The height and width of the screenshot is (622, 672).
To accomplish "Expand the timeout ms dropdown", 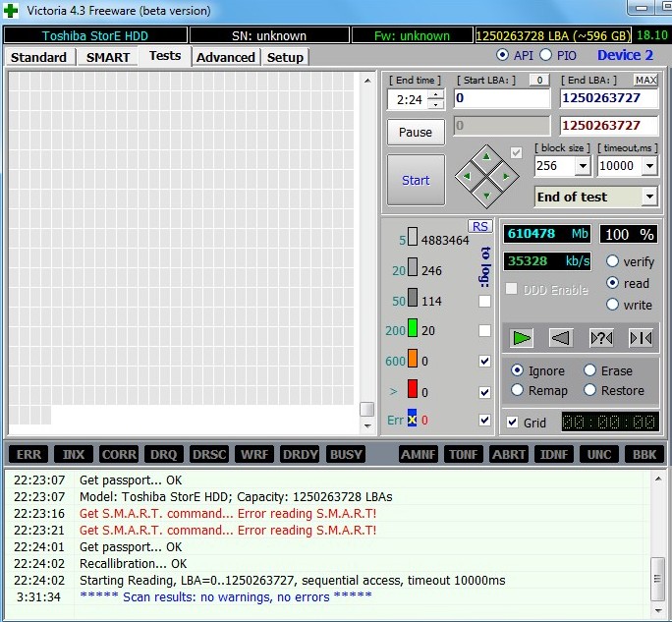I will (x=648, y=166).
